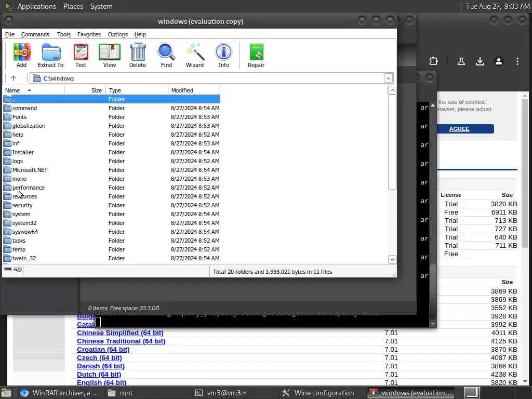Select the command folder

[111, 108]
